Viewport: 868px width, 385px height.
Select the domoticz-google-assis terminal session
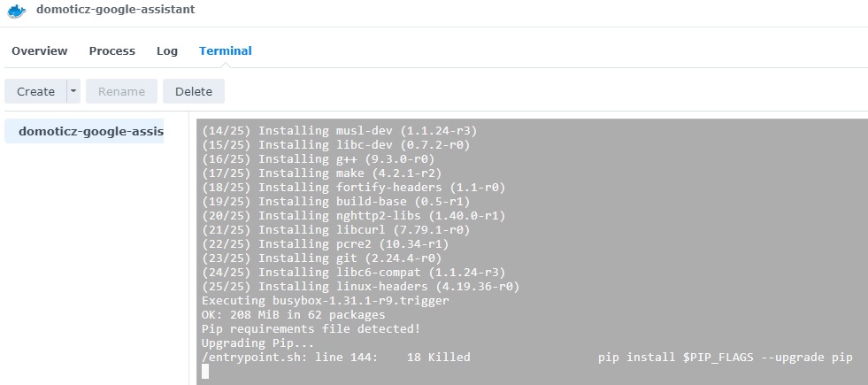click(x=84, y=131)
